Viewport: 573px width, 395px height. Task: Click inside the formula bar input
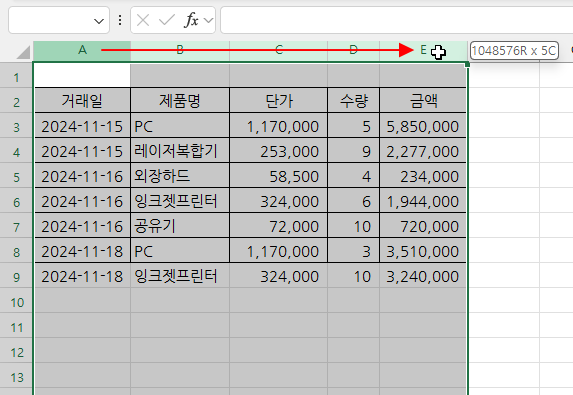coord(396,20)
